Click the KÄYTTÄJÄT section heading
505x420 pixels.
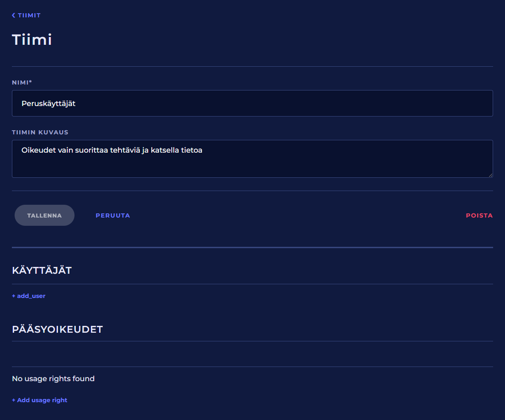click(x=42, y=271)
